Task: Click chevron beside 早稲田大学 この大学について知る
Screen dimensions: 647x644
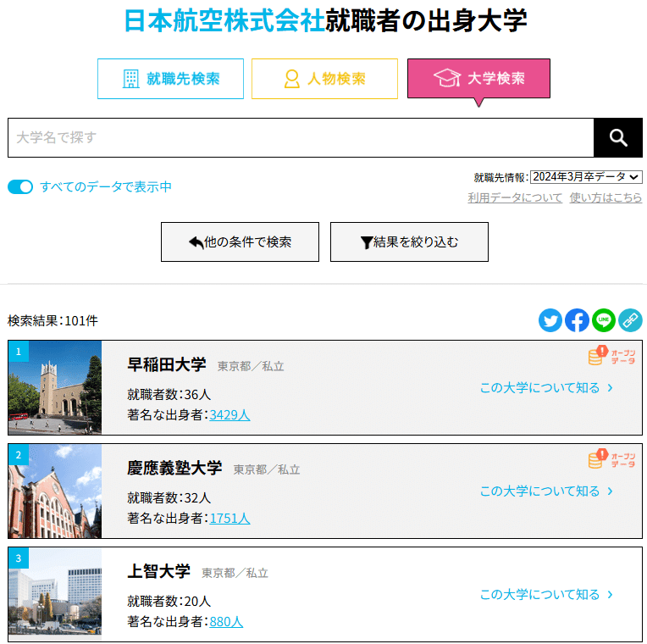Action: [x=611, y=388]
